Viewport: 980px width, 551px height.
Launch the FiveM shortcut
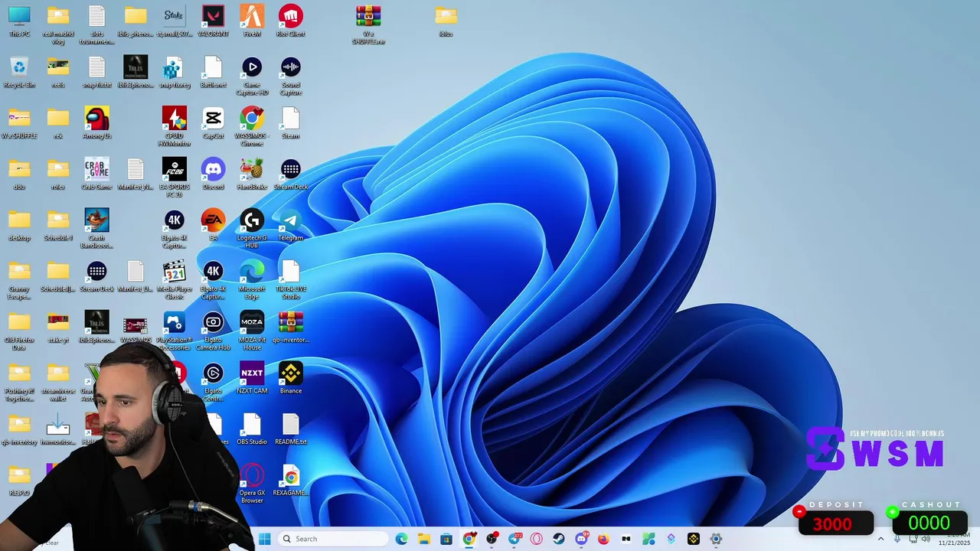click(x=252, y=21)
